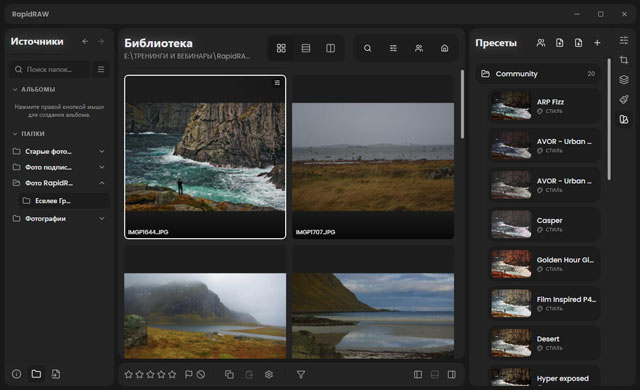Import file icon in sources footer
640x390 pixels.
pyautogui.click(x=56, y=374)
